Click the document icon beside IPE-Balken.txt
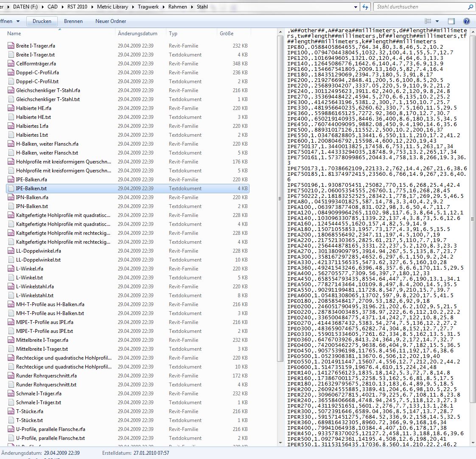476x459 pixels. (11, 189)
